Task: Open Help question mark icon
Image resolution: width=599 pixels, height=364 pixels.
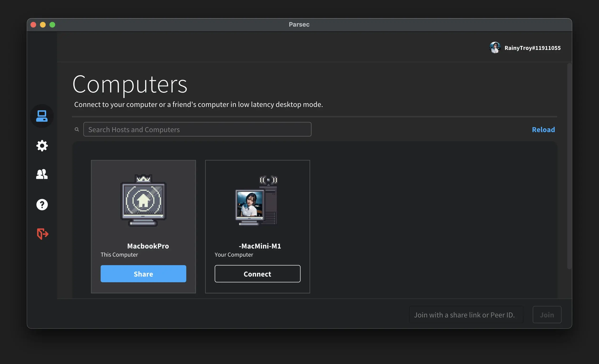Action: pyautogui.click(x=42, y=205)
